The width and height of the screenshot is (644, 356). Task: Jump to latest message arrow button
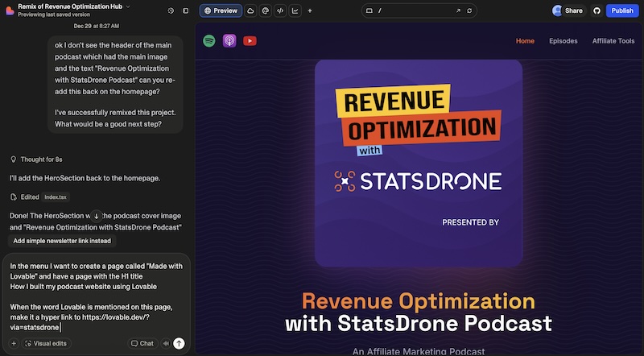tap(96, 216)
